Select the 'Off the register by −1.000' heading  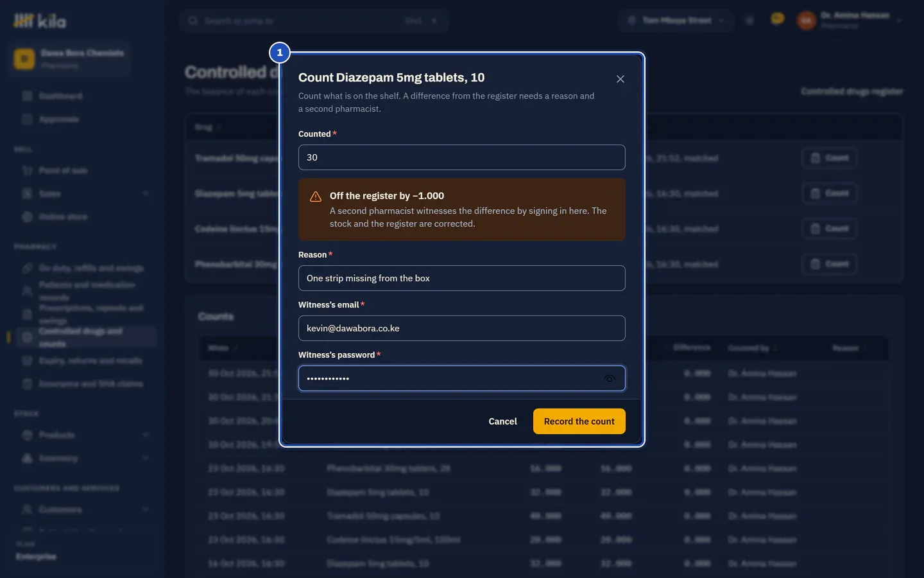[x=387, y=196]
